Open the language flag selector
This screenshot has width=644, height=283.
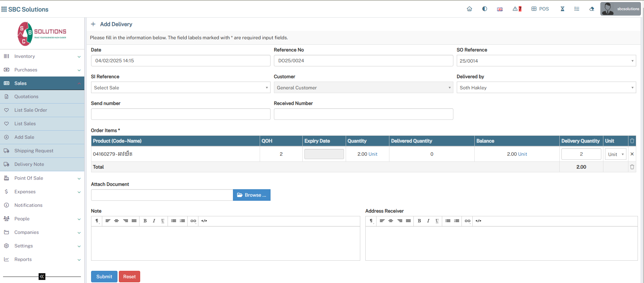[499, 9]
